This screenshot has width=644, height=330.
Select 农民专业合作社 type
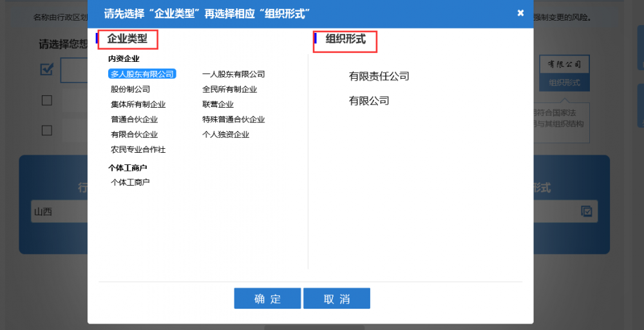(x=138, y=150)
